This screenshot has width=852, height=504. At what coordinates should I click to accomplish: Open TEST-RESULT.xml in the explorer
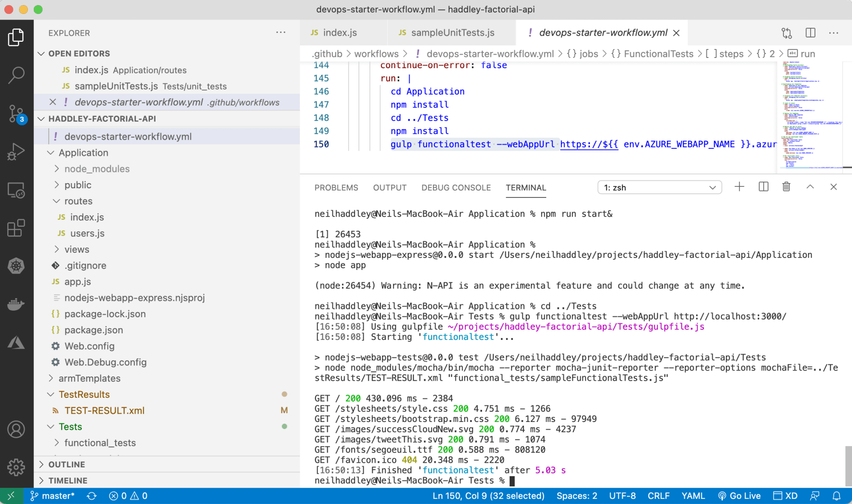pyautogui.click(x=104, y=410)
